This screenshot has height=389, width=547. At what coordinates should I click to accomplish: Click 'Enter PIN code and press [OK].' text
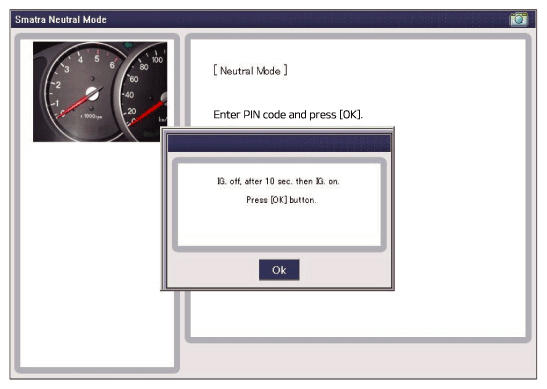[x=288, y=114]
